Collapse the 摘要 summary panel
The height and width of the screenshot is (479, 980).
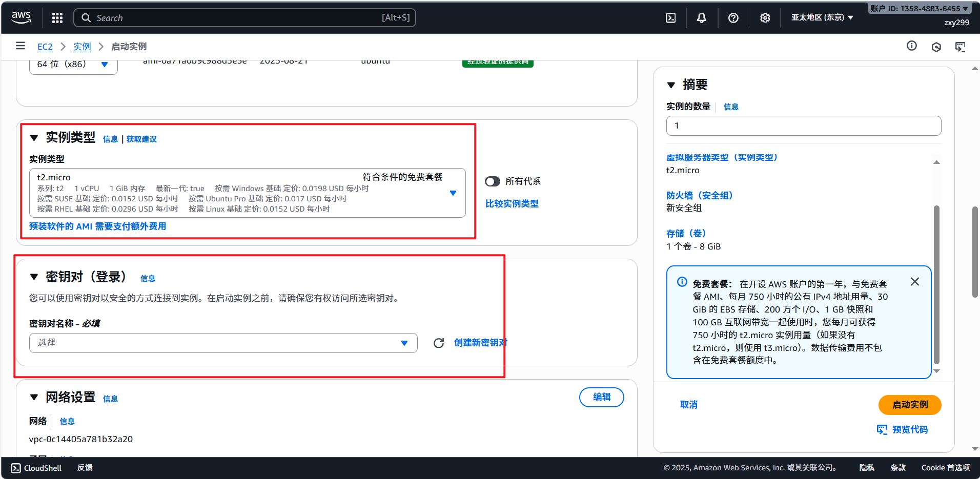tap(671, 85)
